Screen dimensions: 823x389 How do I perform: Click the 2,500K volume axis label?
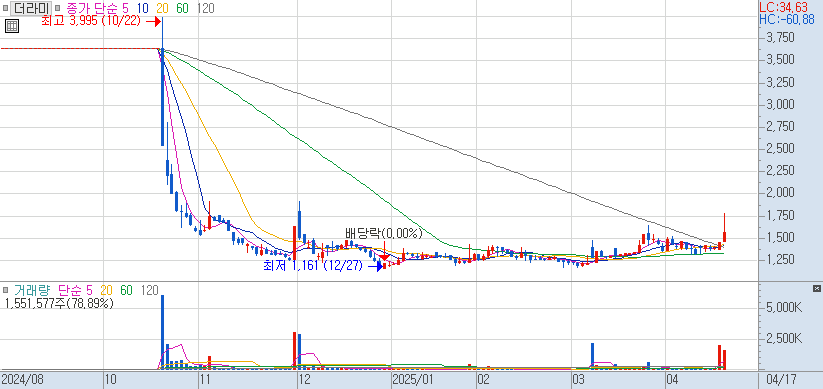(x=784, y=339)
